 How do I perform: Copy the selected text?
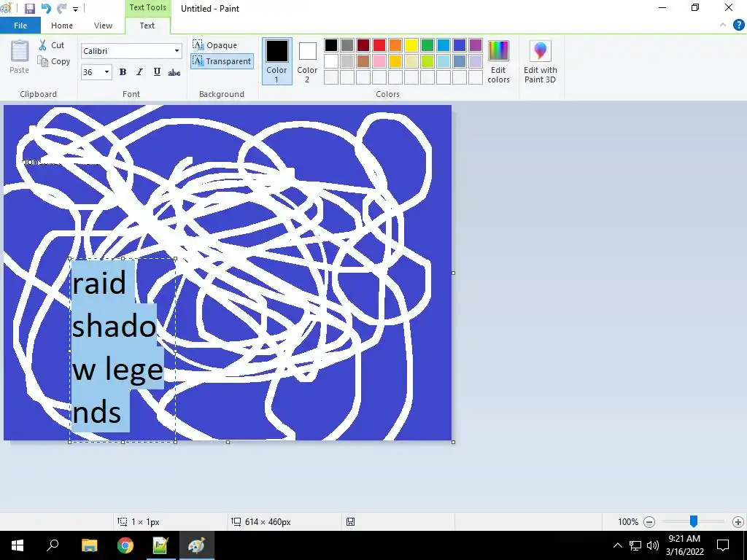click(x=54, y=61)
